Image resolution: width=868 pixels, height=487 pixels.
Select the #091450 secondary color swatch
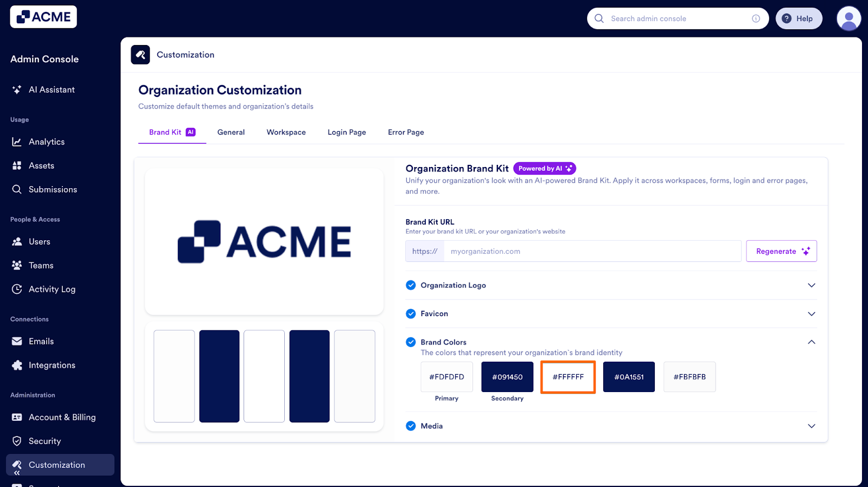[507, 377]
